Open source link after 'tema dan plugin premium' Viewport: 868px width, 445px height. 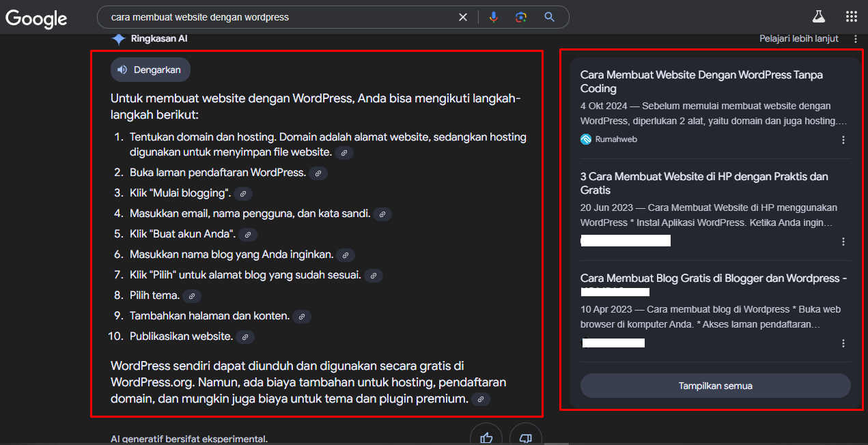click(481, 399)
